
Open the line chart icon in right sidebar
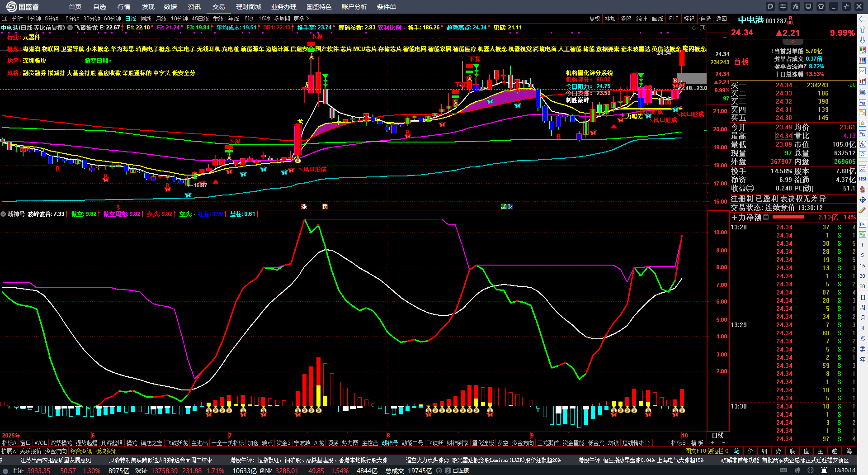coord(863,71)
